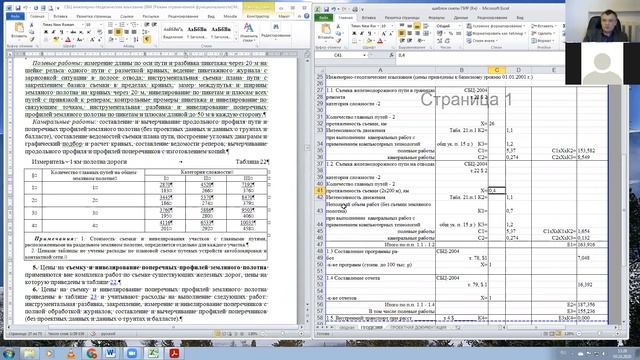Open Word font size dropdown
The width and height of the screenshot is (640, 360).
(101, 24)
